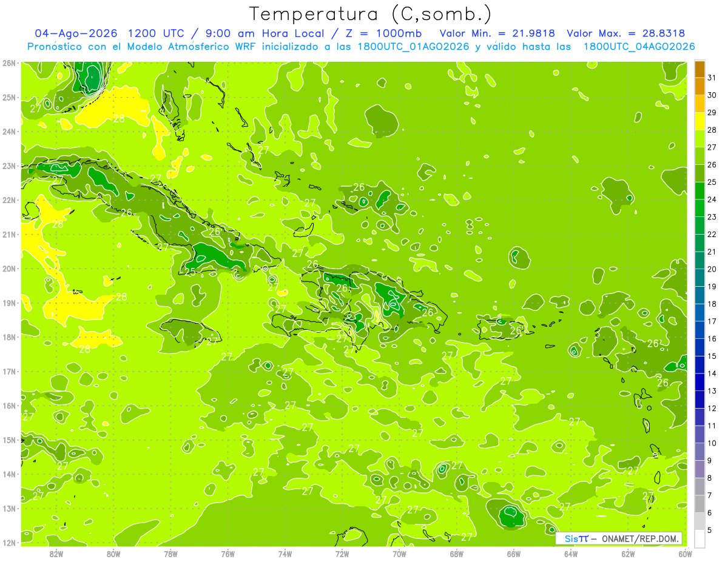Click the valid-until time "1800UTC_04AGO2026"
The width and height of the screenshot is (728, 562).
[639, 47]
